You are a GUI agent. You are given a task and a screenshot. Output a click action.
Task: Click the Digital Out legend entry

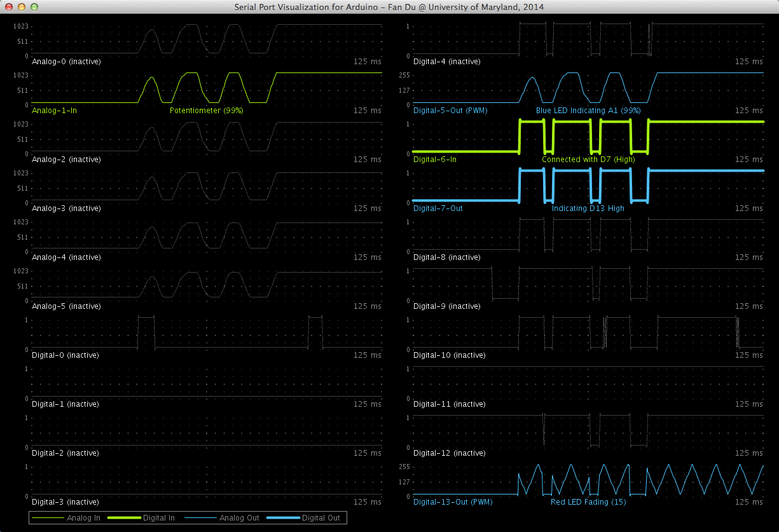click(303, 518)
